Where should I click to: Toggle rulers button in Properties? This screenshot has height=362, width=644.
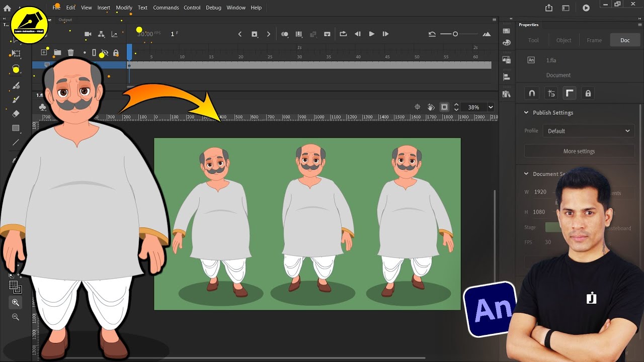tap(570, 94)
